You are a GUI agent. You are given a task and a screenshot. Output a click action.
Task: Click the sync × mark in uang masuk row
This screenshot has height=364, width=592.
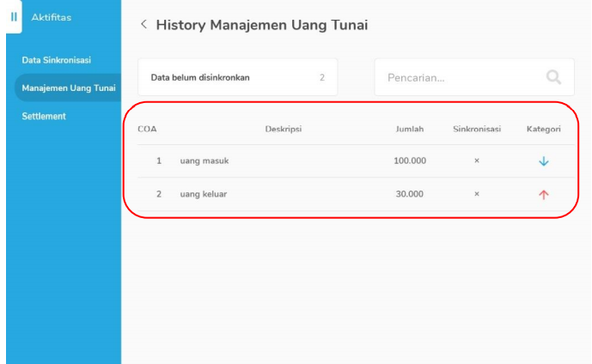click(x=477, y=161)
